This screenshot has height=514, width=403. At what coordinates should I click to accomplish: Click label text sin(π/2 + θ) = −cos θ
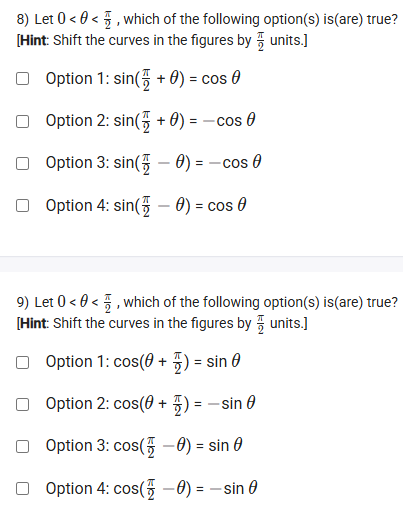tap(184, 121)
